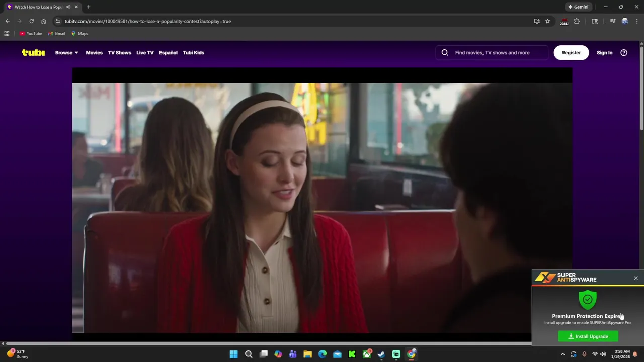
Task: Open the Windows Start menu
Action: pyautogui.click(x=233, y=354)
